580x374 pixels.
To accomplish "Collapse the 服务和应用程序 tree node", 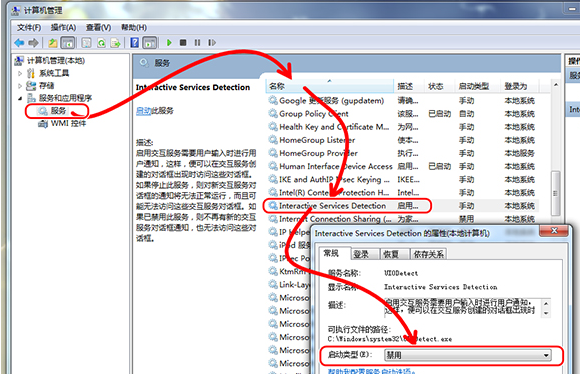I will tap(20, 98).
